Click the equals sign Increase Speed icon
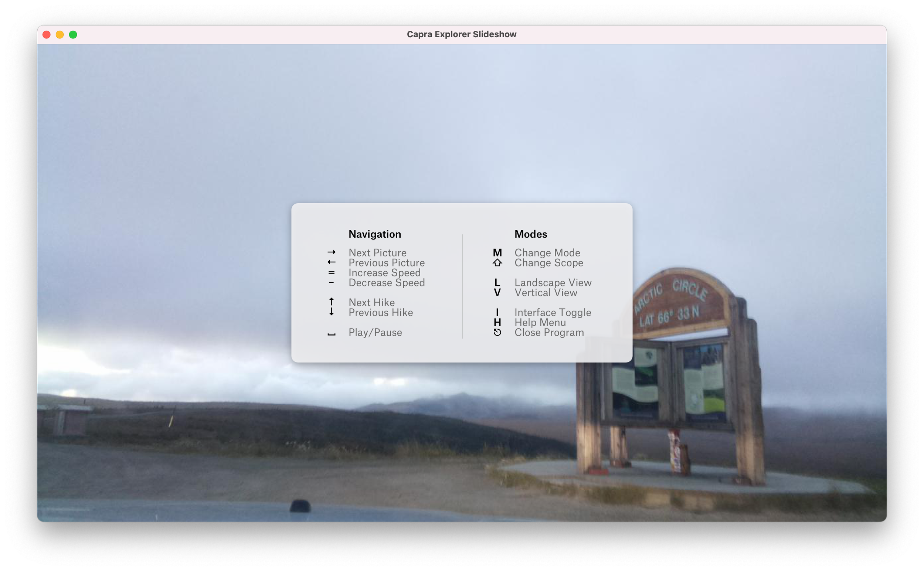Viewport: 924px width, 571px height. click(x=331, y=273)
